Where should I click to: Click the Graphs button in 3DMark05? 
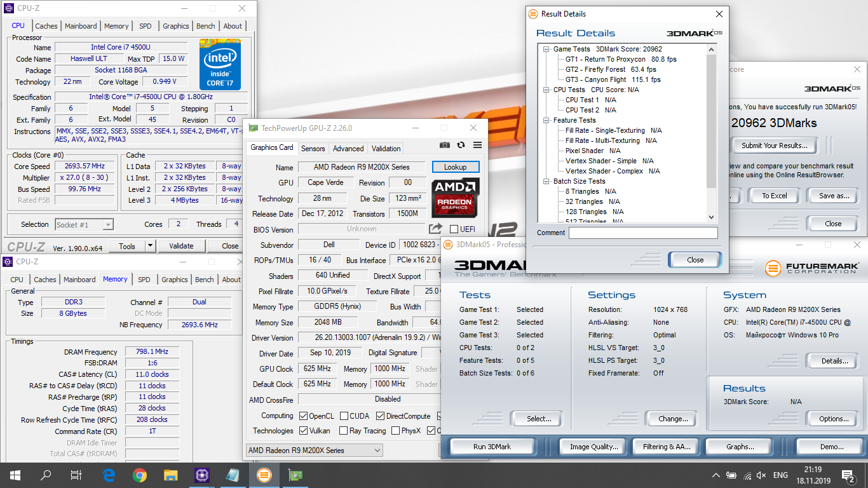tap(740, 447)
